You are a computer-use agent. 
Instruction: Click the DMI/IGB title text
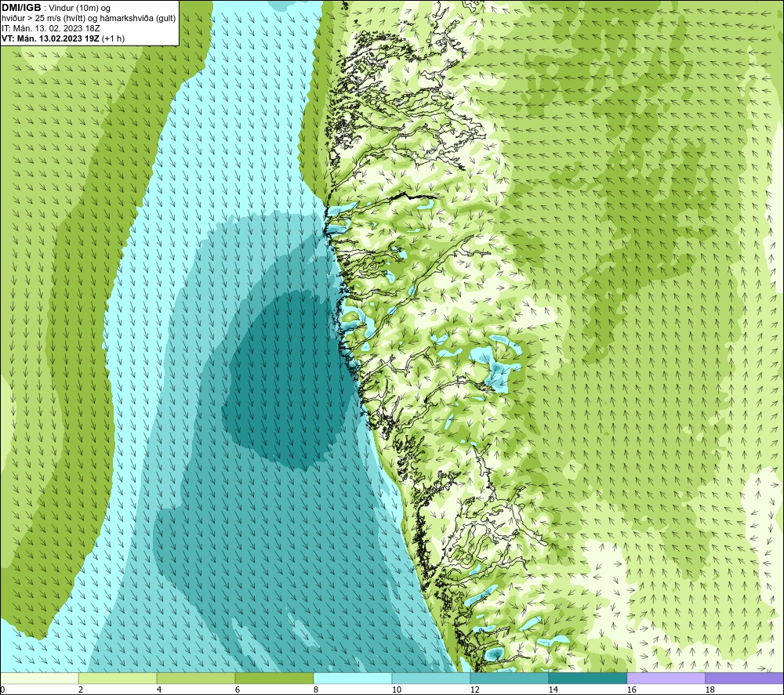click(22, 8)
